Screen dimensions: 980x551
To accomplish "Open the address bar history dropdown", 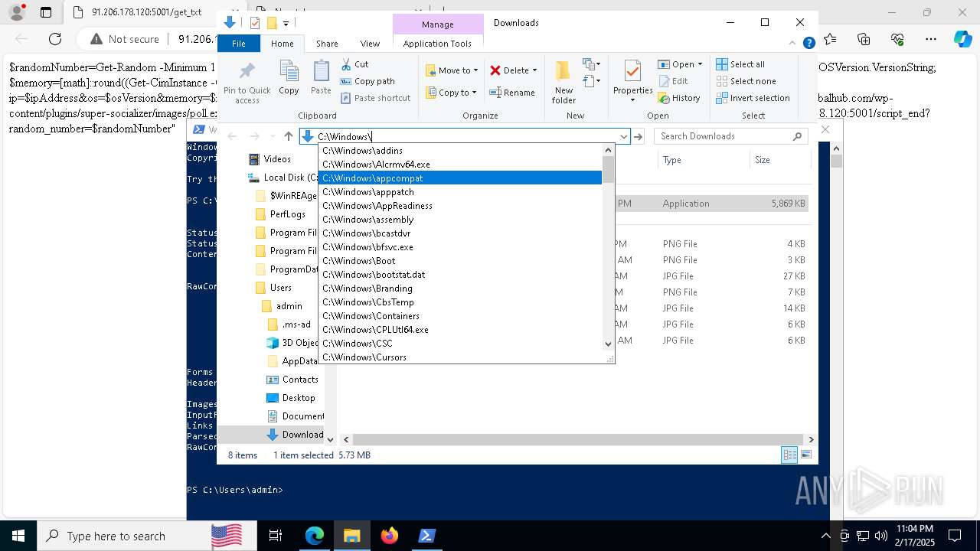I will [624, 136].
